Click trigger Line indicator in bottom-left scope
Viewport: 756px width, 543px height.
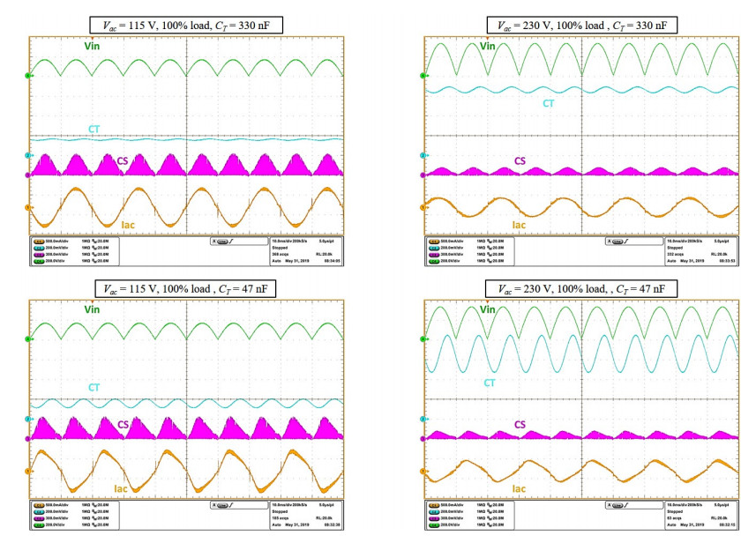pyautogui.click(x=223, y=505)
